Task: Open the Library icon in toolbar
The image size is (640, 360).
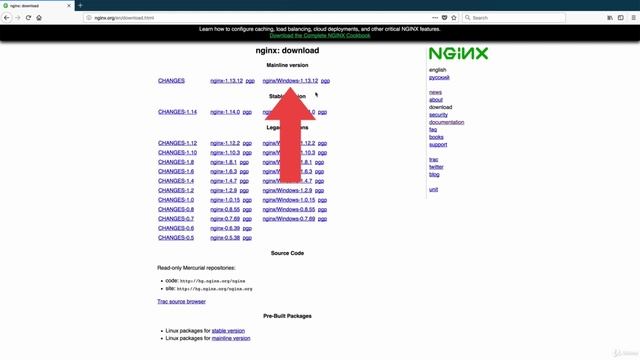Action: 610,18
